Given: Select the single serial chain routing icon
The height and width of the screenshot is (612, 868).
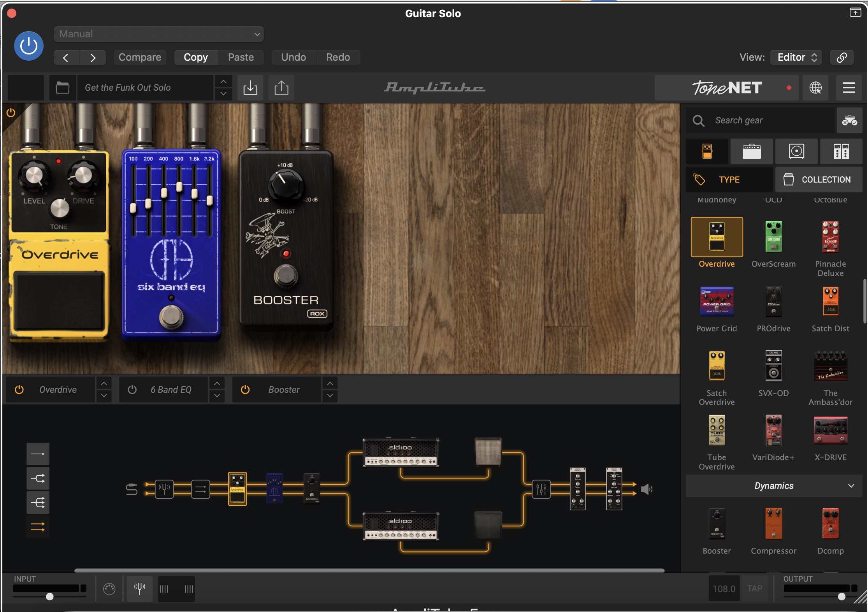Looking at the screenshot, I should (38, 454).
